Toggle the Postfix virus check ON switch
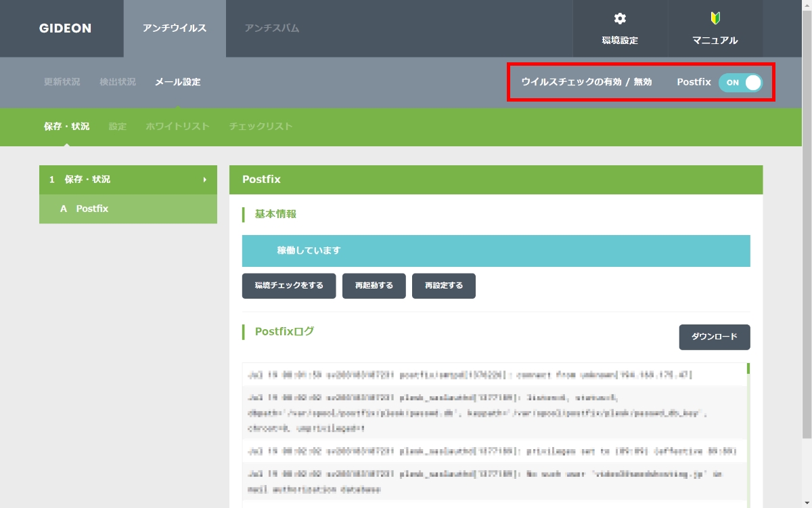The height and width of the screenshot is (508, 812). [740, 83]
